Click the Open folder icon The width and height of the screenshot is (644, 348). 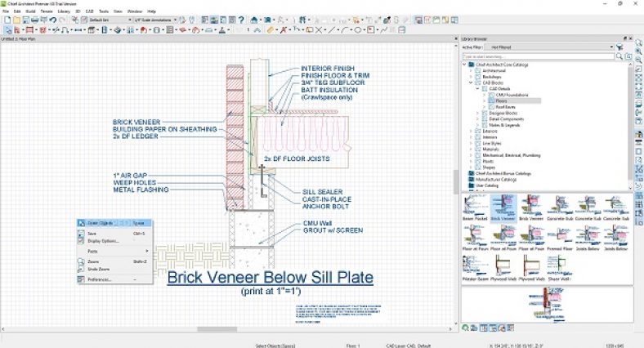(x=16, y=20)
